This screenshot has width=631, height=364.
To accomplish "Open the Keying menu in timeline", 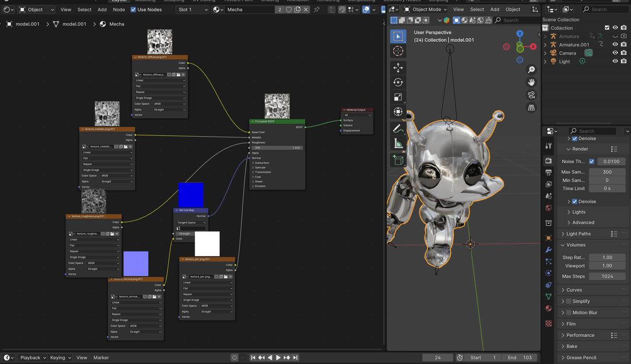I will [60, 358].
